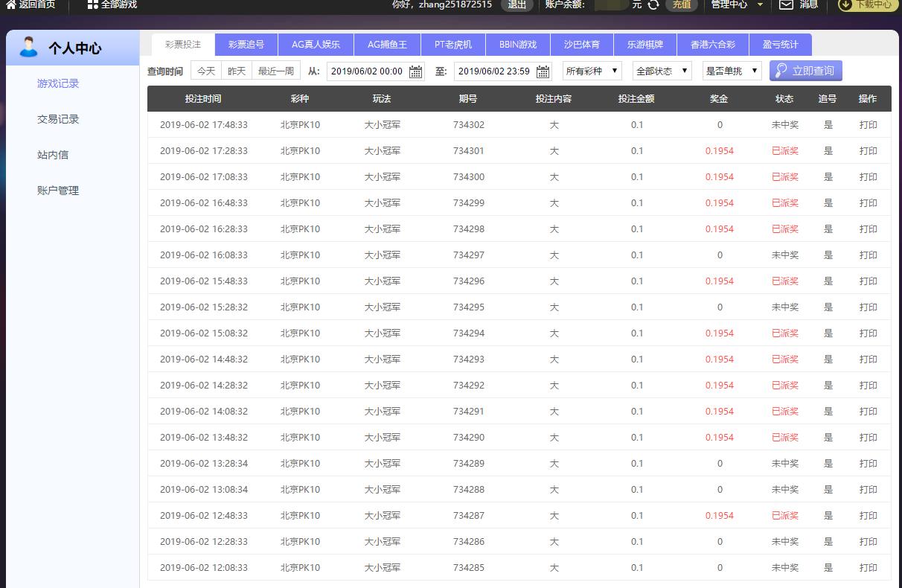
Task: Click the 立即查询 search button
Action: point(806,71)
